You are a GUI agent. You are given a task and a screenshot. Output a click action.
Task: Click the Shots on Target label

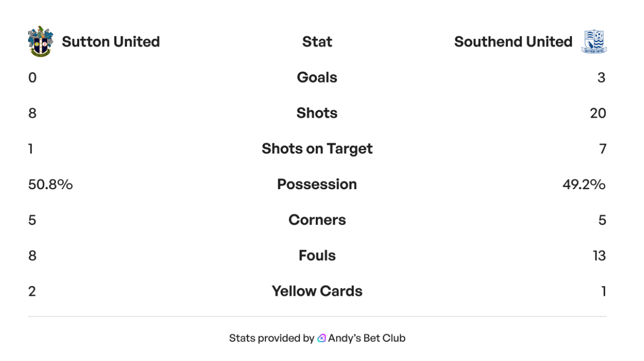click(317, 149)
